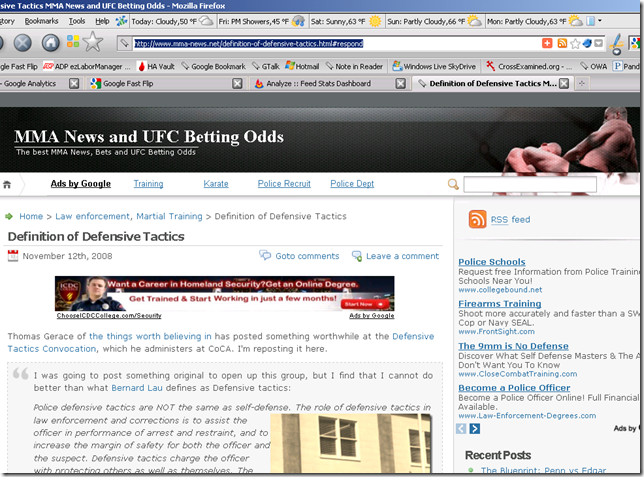The image size is (644, 477).
Task: Click the next ads arrow button
Action: 474,429
